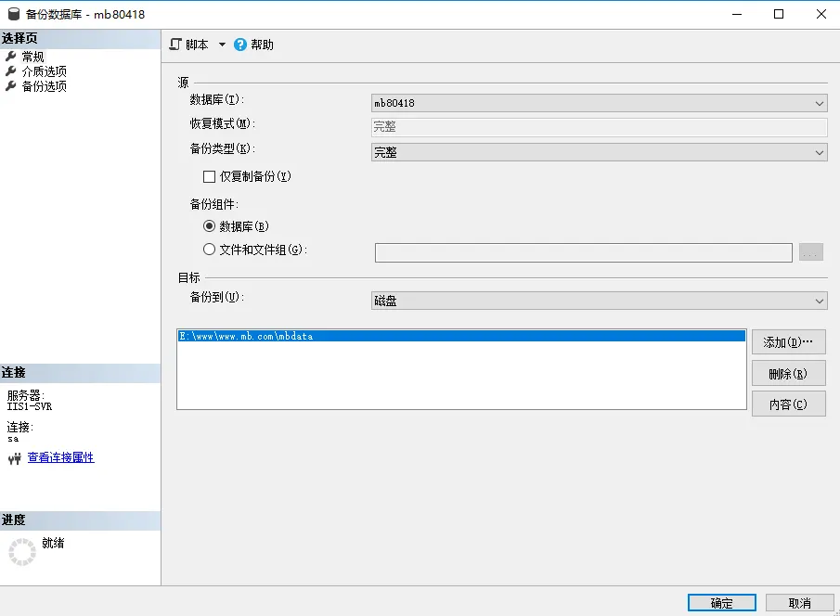This screenshot has width=840, height=616.
Task: Click the 文件和文件组 text field
Action: (584, 252)
